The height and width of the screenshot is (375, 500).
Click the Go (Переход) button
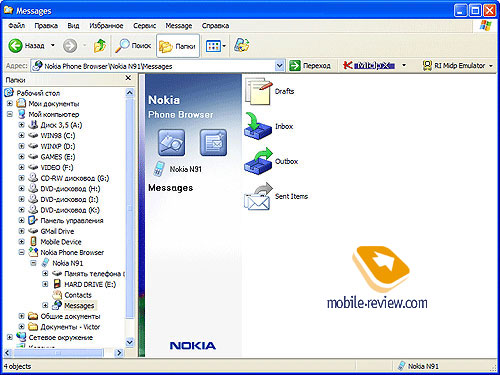click(310, 66)
